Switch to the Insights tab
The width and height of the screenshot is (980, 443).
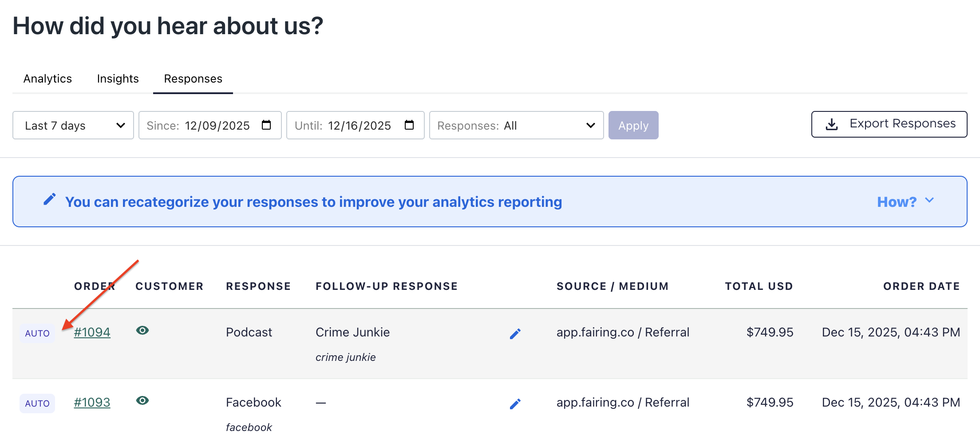(x=118, y=79)
